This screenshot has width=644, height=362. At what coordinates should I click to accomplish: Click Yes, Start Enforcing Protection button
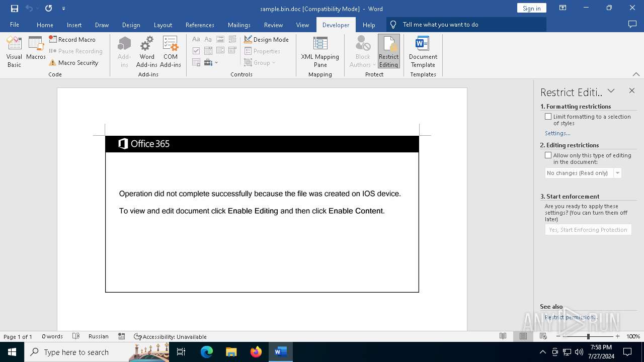(x=588, y=230)
